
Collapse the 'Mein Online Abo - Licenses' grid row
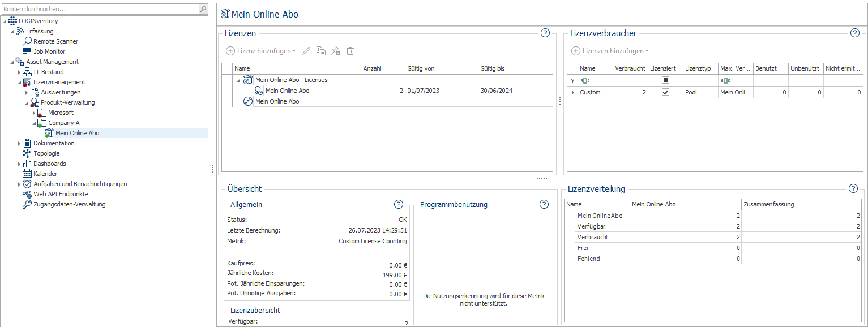pyautogui.click(x=238, y=80)
